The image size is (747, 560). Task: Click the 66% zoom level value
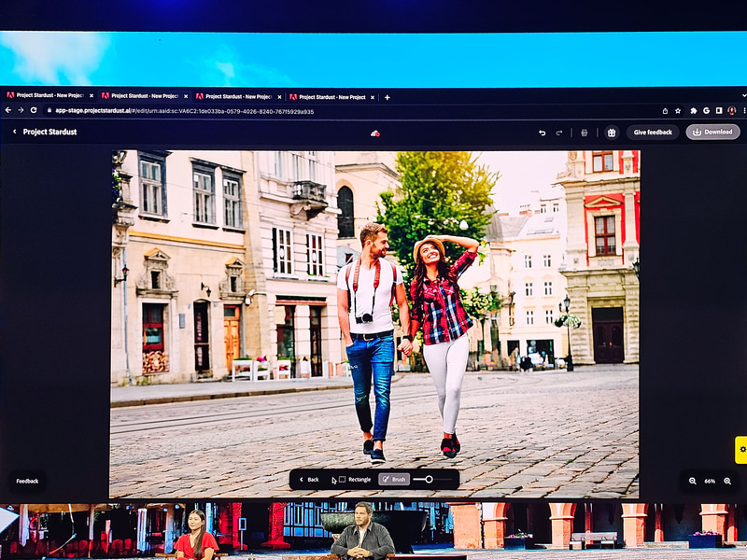pyautogui.click(x=710, y=482)
